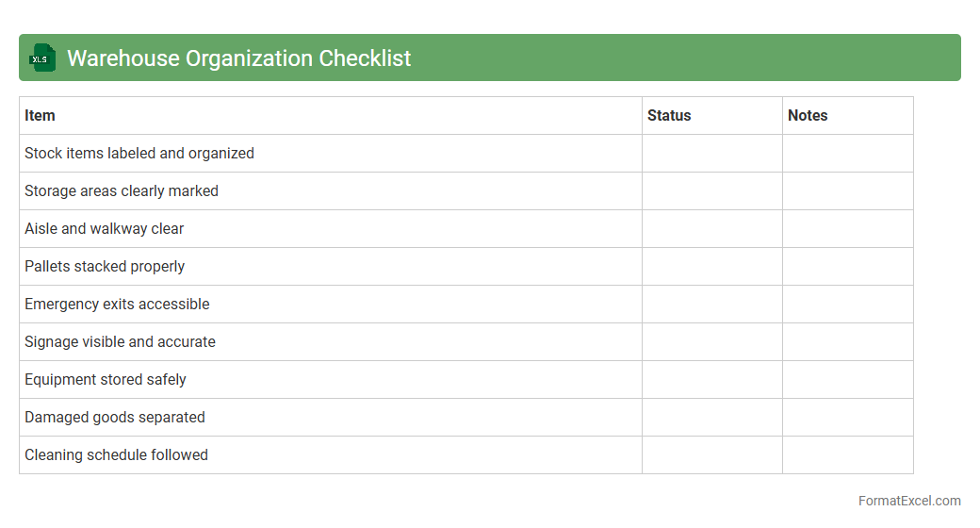980x528 pixels.
Task: Click the 'Emergency exits accessible' item
Action: [117, 304]
